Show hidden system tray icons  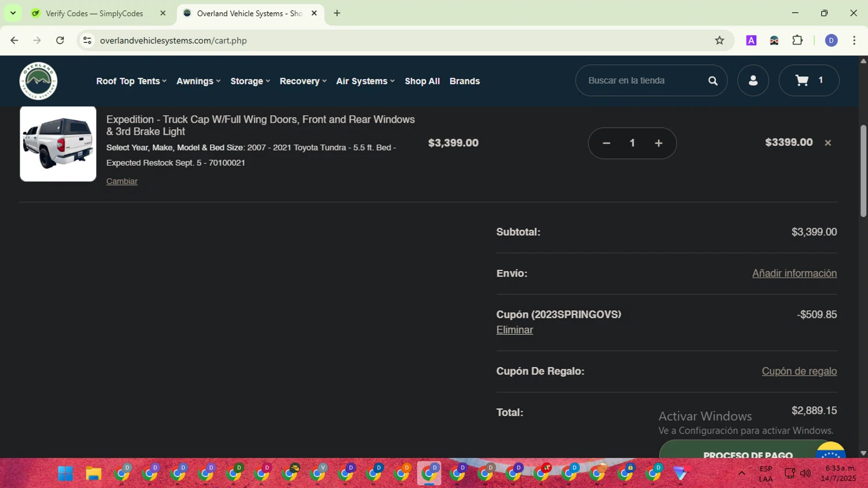pos(741,474)
